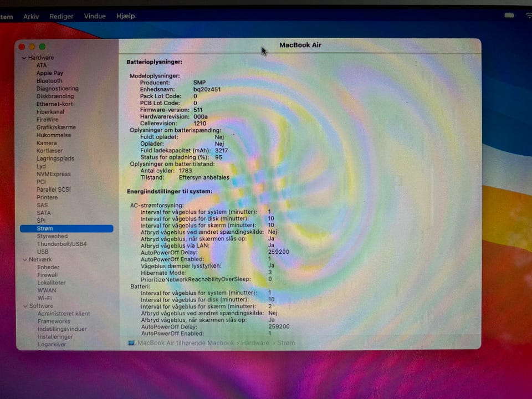
Task: Select Kortlæser in the sidebar
Action: coord(49,151)
